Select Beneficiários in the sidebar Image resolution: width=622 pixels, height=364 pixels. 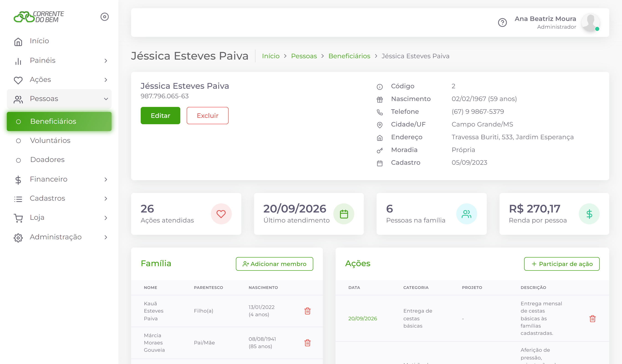(x=59, y=121)
